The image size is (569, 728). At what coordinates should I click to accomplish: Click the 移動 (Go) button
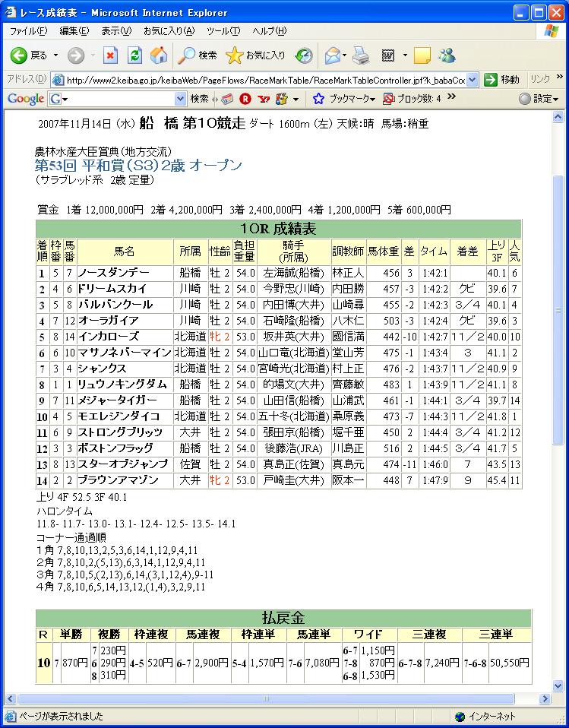(x=501, y=80)
